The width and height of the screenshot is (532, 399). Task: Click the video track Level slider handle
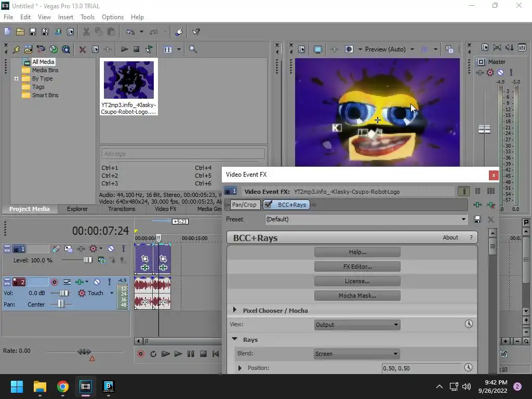(x=87, y=260)
